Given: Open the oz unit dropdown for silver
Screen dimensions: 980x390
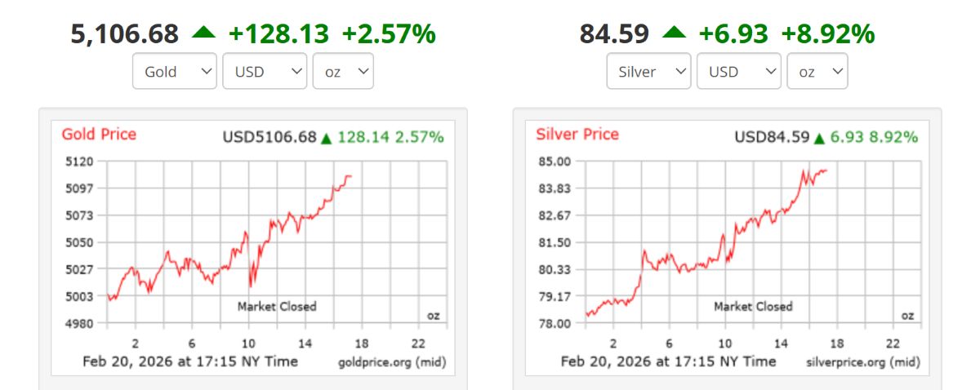Looking at the screenshot, I should (817, 72).
